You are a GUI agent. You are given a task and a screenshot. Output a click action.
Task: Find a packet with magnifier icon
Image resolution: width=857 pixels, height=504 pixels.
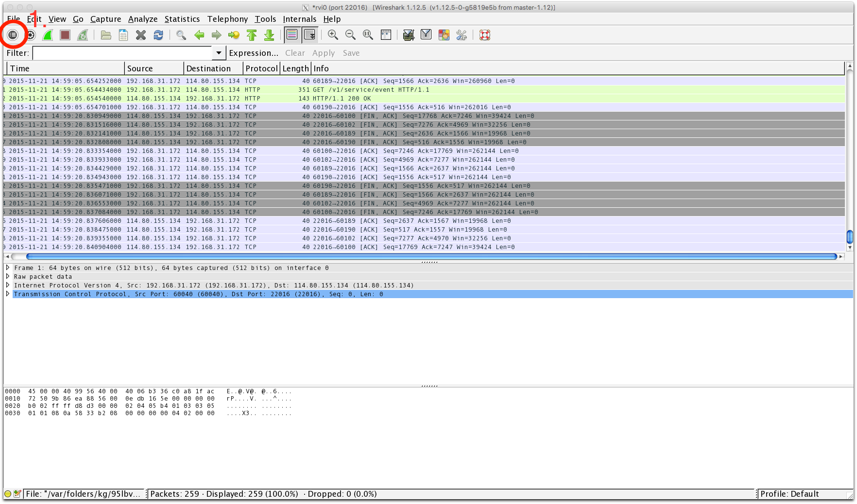(x=181, y=35)
